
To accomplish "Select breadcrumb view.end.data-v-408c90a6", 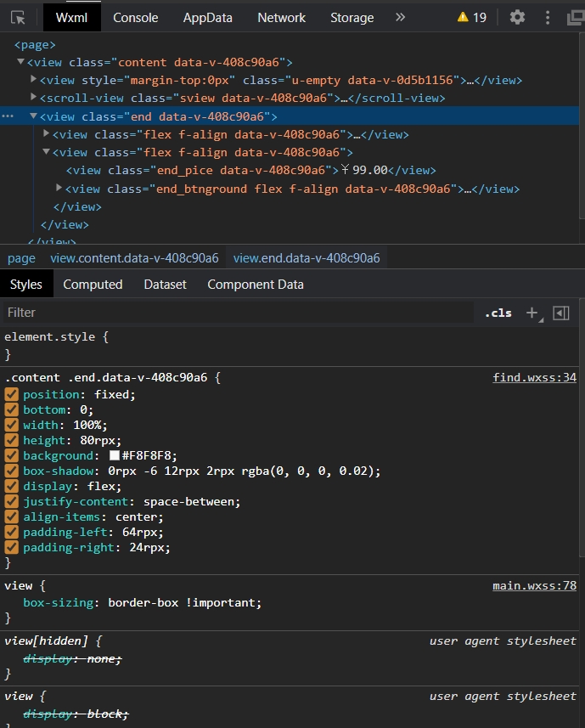I will tap(307, 258).
